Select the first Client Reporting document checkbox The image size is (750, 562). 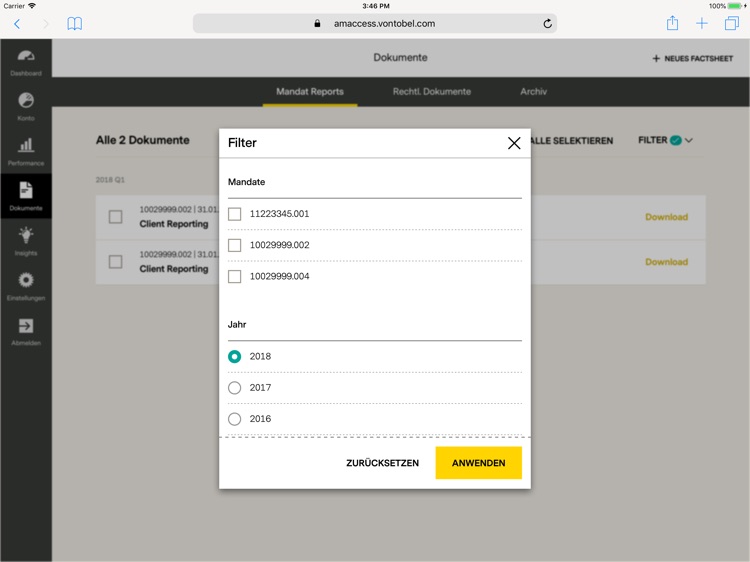tap(115, 217)
